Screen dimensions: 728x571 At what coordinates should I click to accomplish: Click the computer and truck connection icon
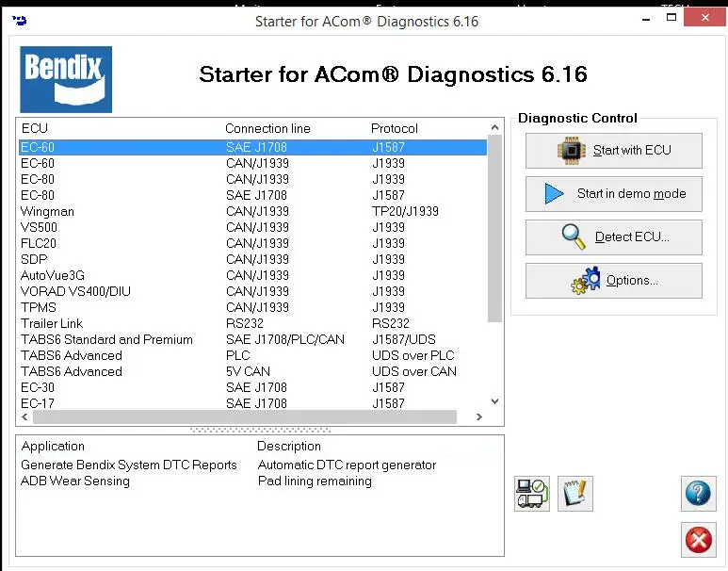pyautogui.click(x=531, y=494)
